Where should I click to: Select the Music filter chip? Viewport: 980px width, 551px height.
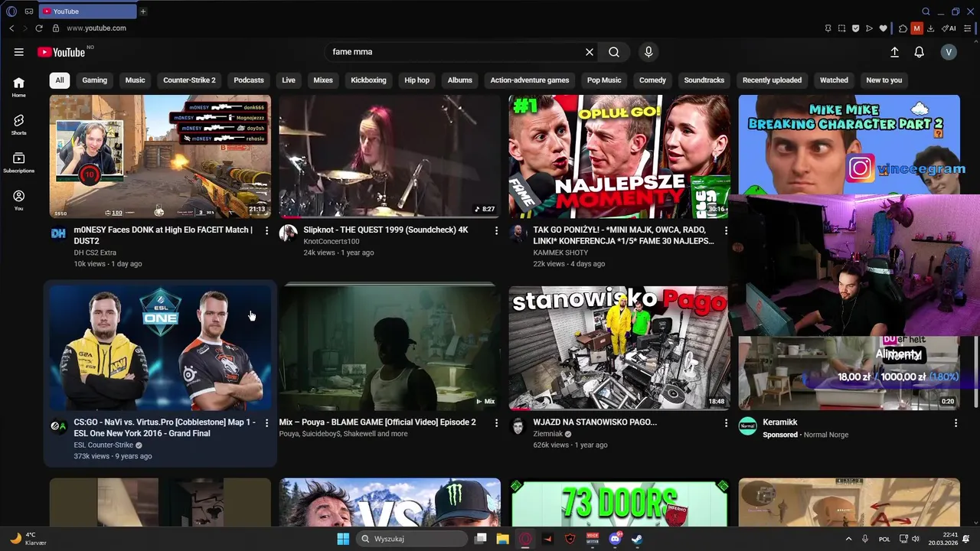pos(135,80)
